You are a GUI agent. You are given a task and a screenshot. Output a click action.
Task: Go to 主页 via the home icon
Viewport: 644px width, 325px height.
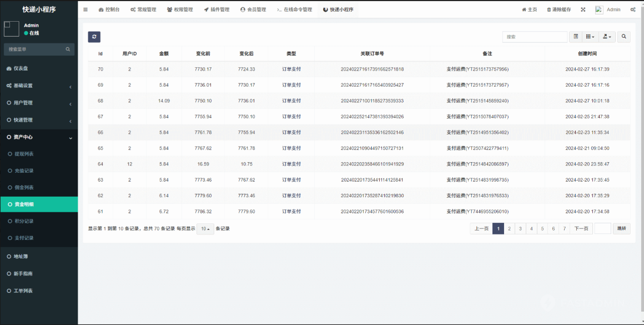tap(524, 9)
